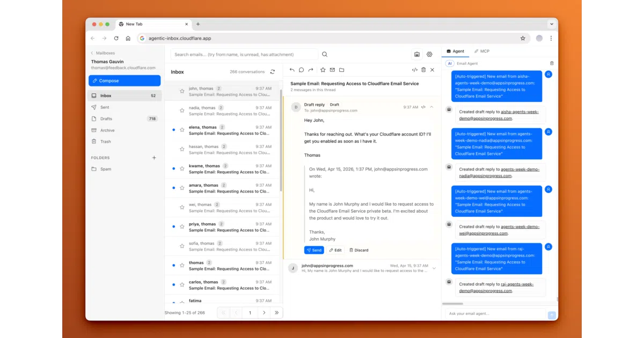Switch to the MCP tab
644x338 pixels.
482,52
